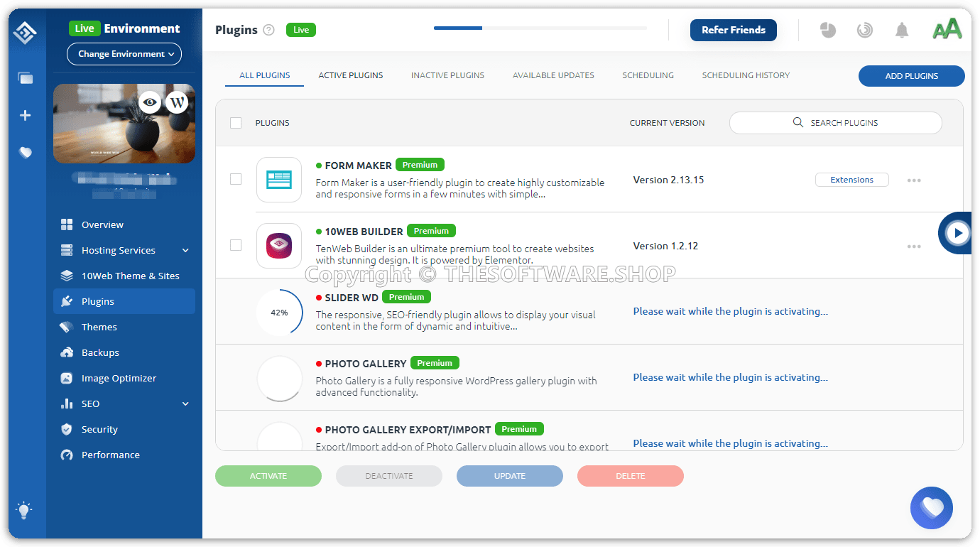
Task: Click the Update button
Action: (x=510, y=476)
